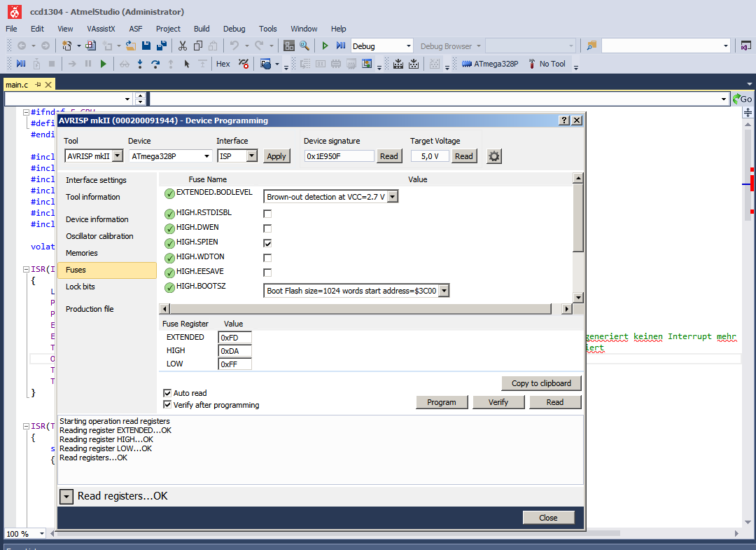
Task: Collapse the #ifndef code region
Action: 26,112
